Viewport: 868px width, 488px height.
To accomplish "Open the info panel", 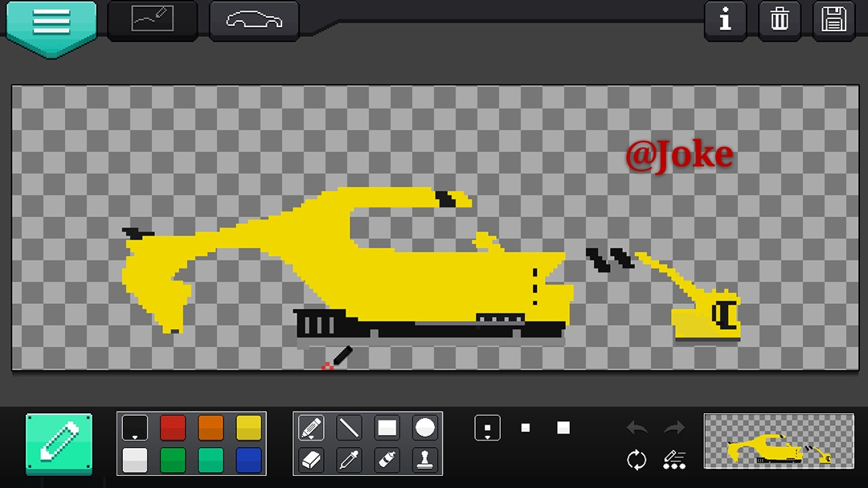I will point(725,20).
